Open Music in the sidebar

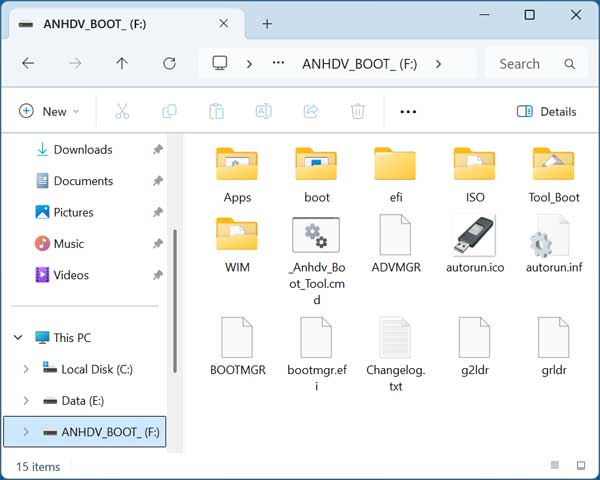(x=68, y=243)
